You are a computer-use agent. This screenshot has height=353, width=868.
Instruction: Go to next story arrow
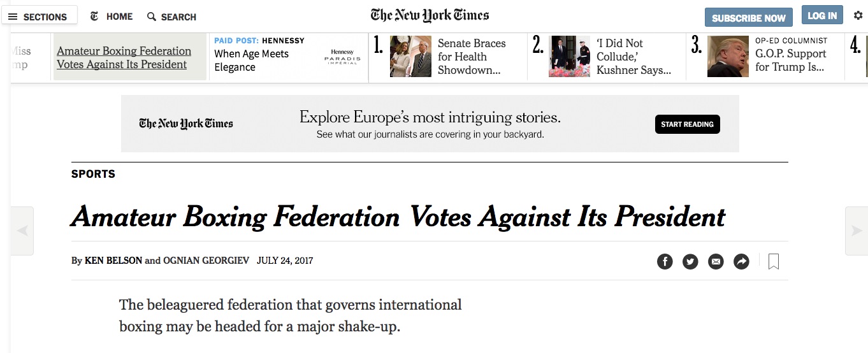pos(856,231)
